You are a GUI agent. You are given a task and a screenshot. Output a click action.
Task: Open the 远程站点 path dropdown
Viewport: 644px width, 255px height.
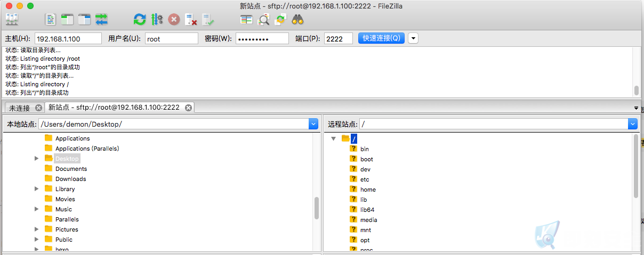633,124
